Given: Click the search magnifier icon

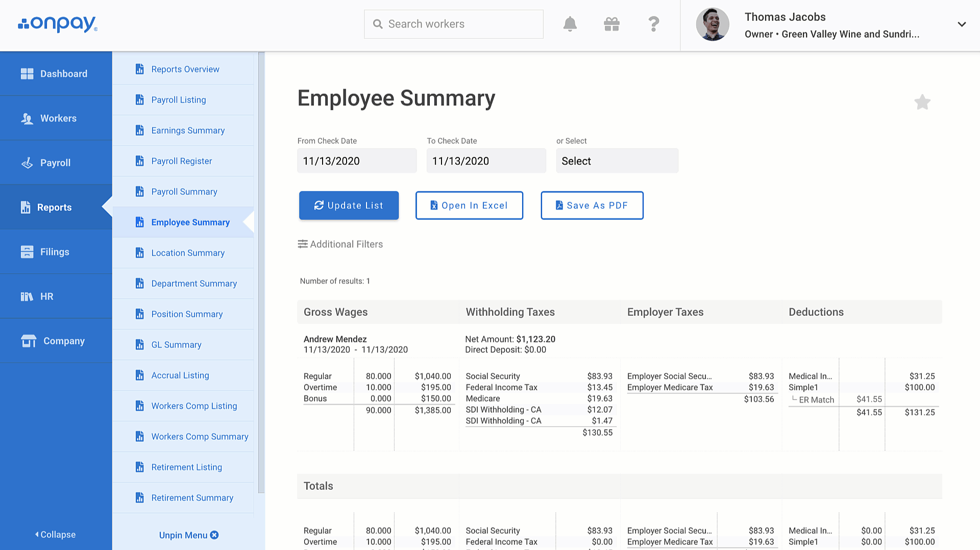Looking at the screenshot, I should click(x=378, y=24).
